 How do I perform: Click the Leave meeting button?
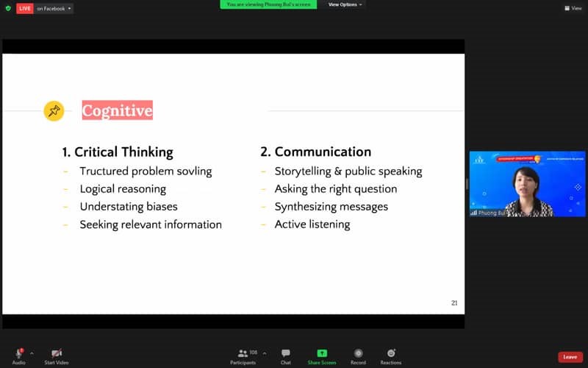[x=570, y=357]
